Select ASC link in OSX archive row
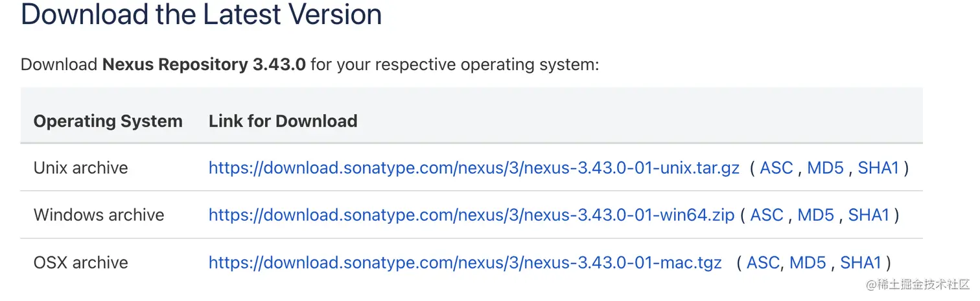Viewport: 980px width, 301px height. pos(763,263)
